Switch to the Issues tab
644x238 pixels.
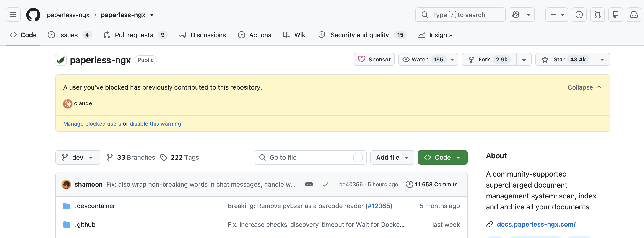point(70,35)
